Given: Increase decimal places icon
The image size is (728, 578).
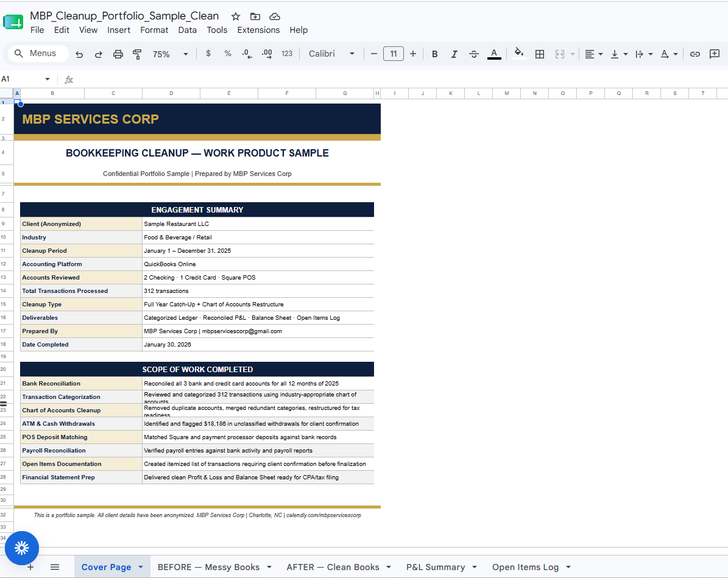Looking at the screenshot, I should [x=266, y=54].
